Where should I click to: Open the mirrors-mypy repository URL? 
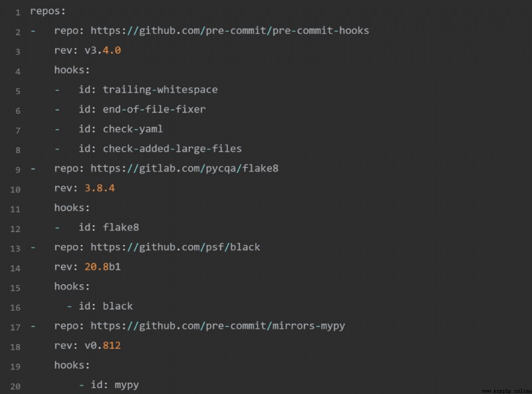point(218,326)
